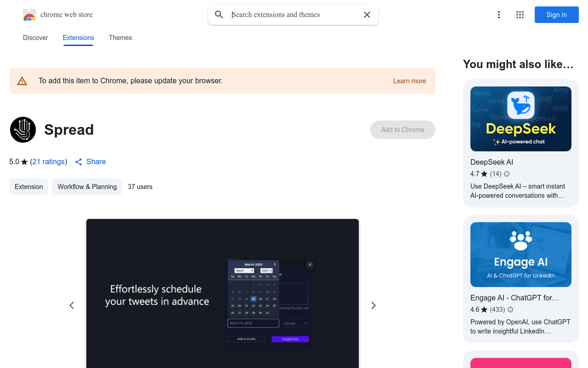Click the disabled Add to Chrome button
This screenshot has height=368, width=588.
point(403,130)
